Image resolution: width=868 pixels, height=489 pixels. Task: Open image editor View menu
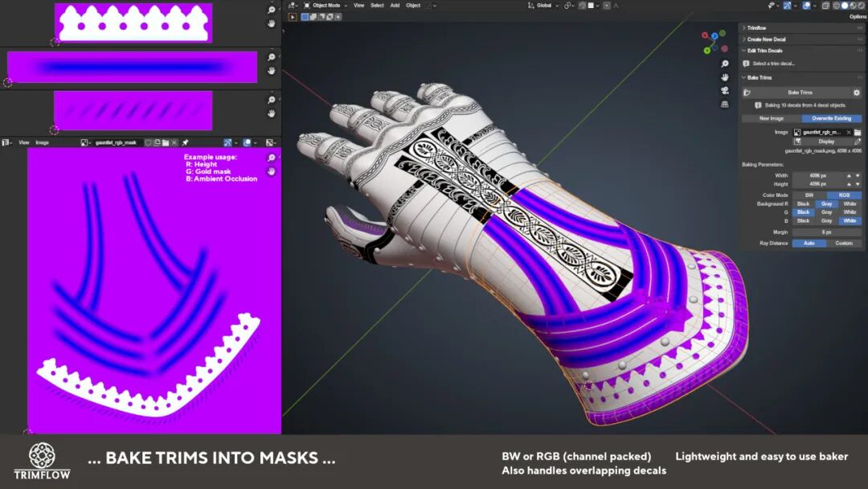tap(24, 142)
